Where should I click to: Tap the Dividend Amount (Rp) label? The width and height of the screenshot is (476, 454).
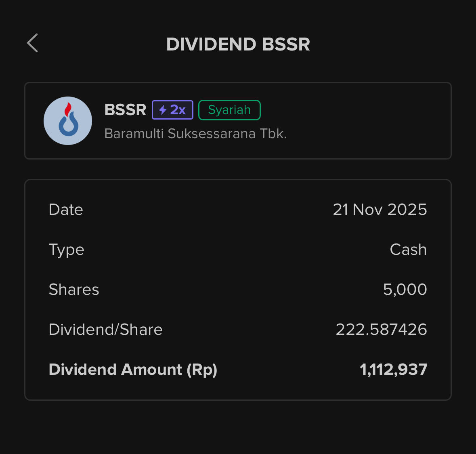(133, 370)
